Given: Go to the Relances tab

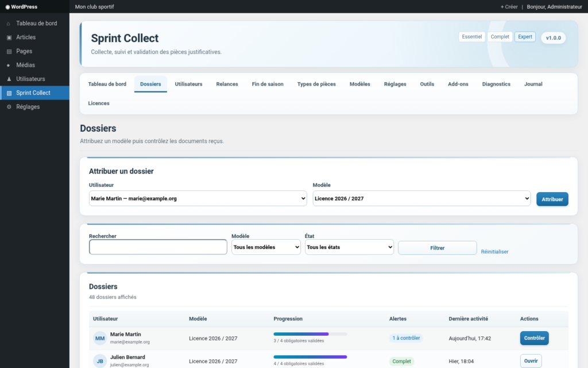Looking at the screenshot, I should tap(227, 84).
